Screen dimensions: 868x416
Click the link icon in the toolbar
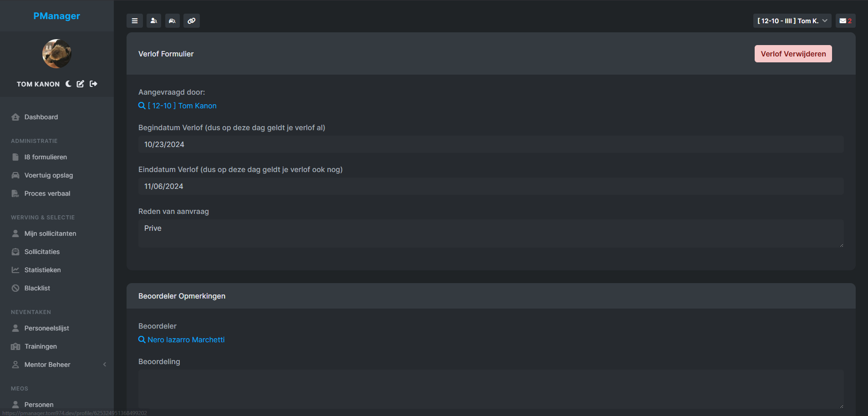tap(191, 20)
